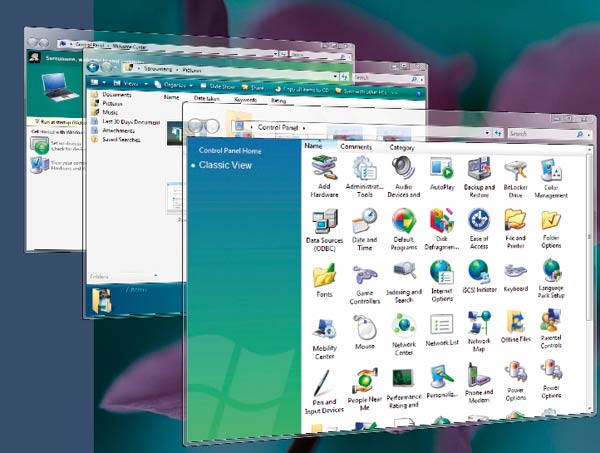Viewport: 600px width, 453px height.
Task: Go to Control Panel Home
Action: pyautogui.click(x=230, y=151)
